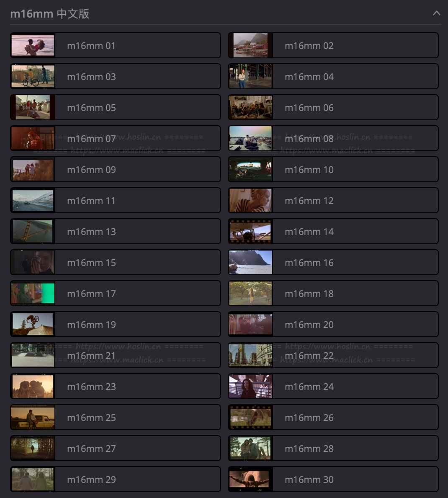Select the m16mm 01 LUT preset

[116, 45]
